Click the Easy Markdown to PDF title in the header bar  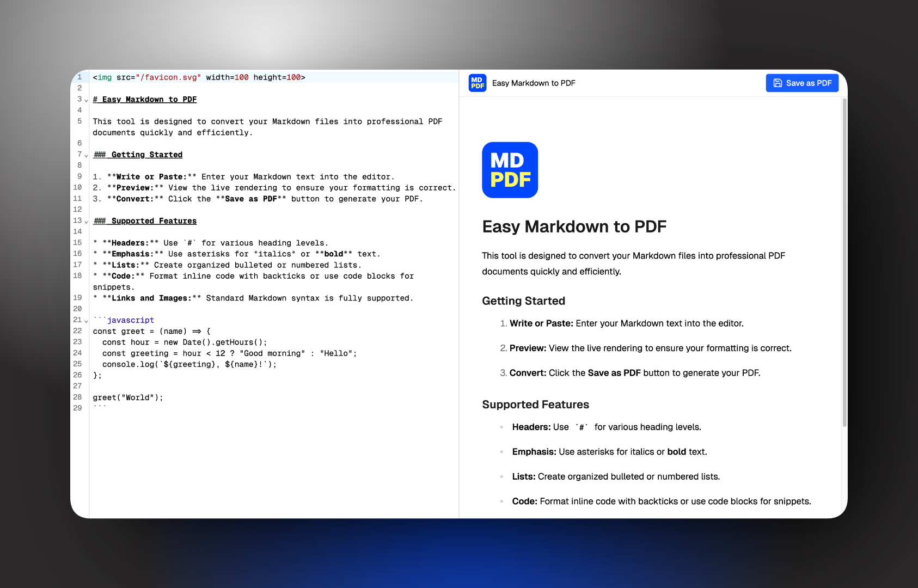(x=534, y=83)
